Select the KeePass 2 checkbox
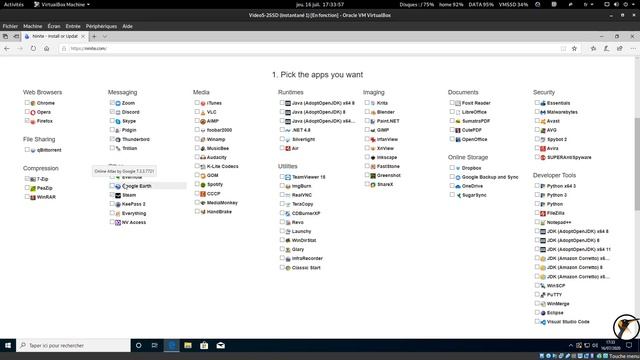The height and width of the screenshot is (360, 640). pyautogui.click(x=112, y=204)
